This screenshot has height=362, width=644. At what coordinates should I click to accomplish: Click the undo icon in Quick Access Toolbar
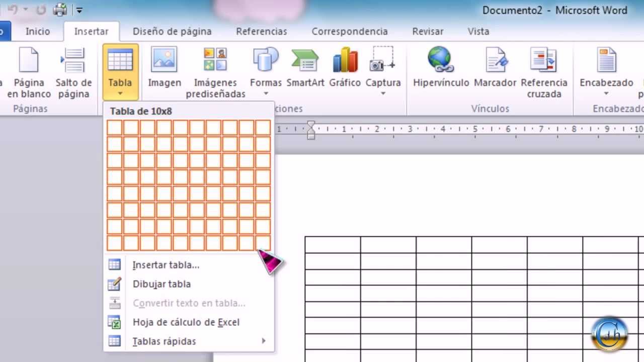(x=13, y=10)
